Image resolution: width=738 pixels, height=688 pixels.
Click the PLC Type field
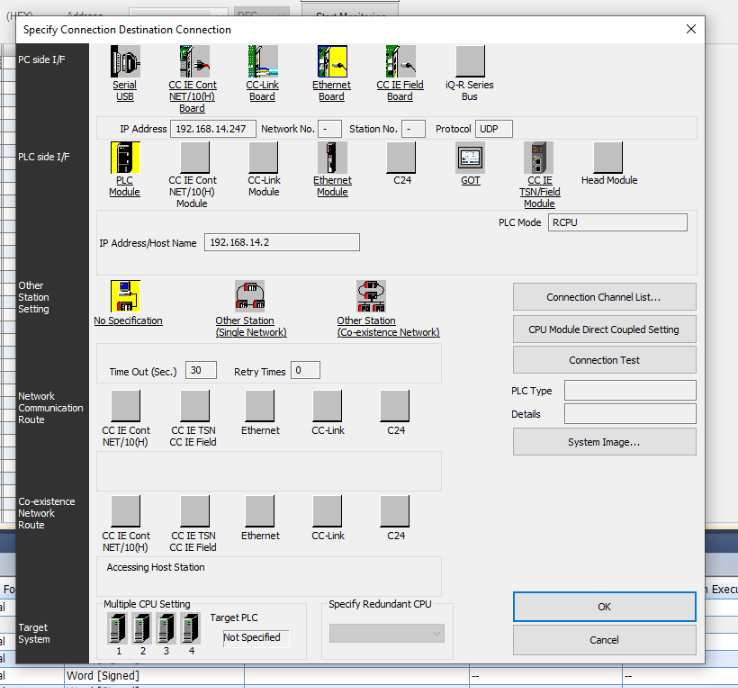tap(630, 390)
